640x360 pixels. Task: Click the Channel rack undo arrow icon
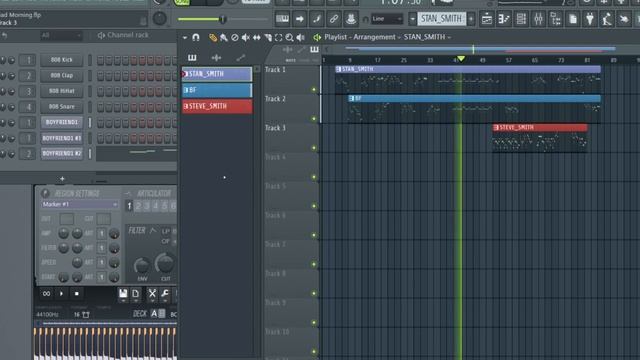click(5, 36)
